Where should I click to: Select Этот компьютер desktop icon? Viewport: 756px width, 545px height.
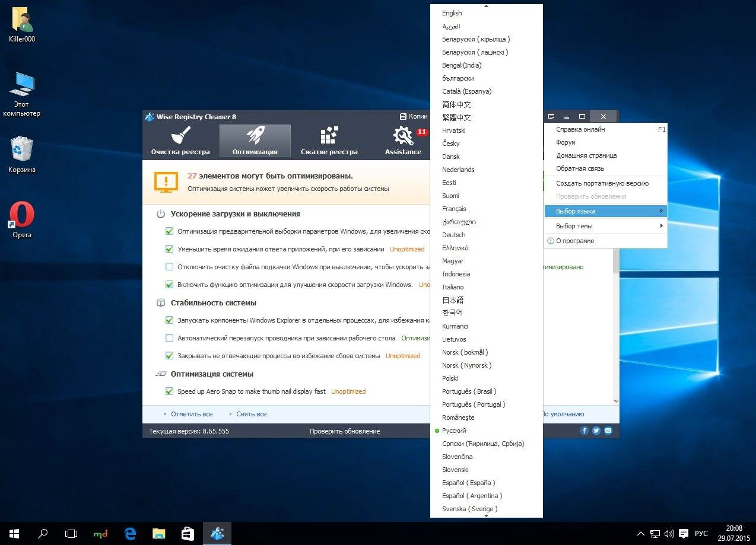[x=22, y=95]
